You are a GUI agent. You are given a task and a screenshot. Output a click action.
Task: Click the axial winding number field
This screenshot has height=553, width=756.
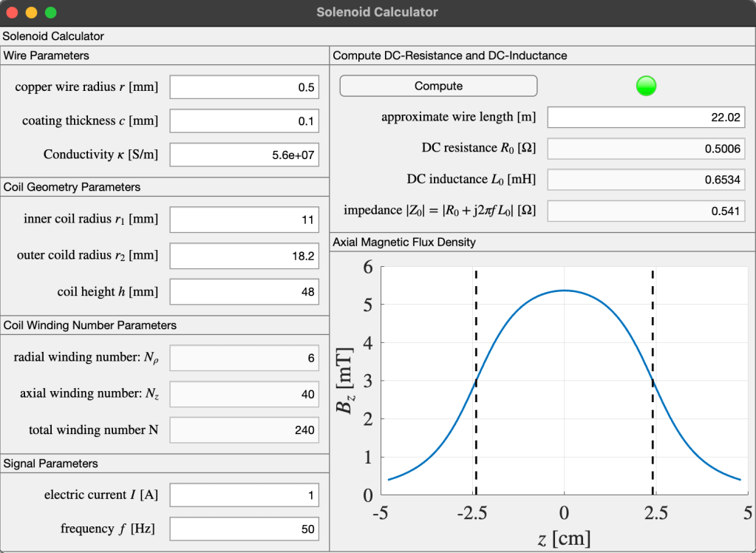(x=244, y=395)
